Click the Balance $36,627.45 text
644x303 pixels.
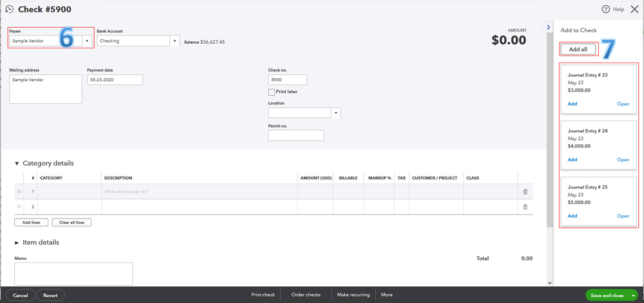tap(204, 42)
